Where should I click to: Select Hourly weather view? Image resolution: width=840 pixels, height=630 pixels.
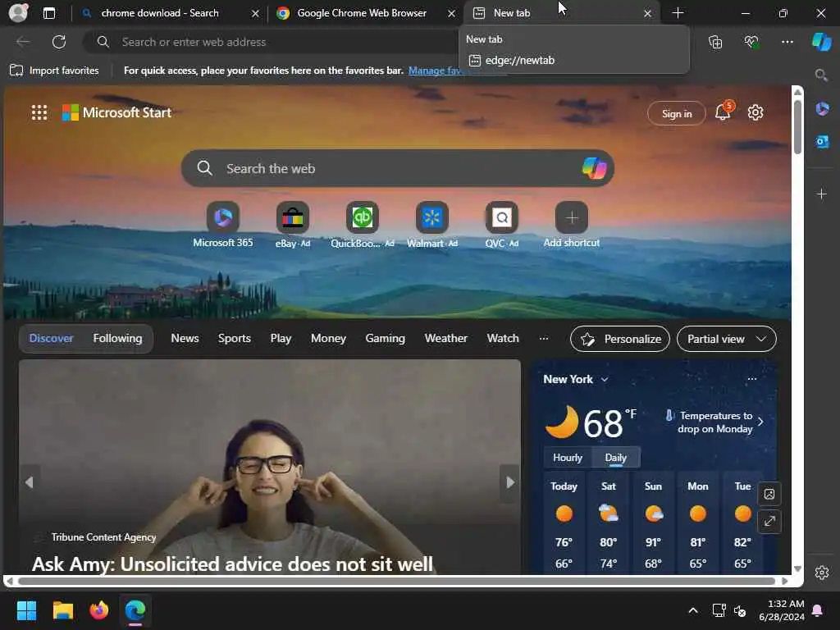pos(568,458)
